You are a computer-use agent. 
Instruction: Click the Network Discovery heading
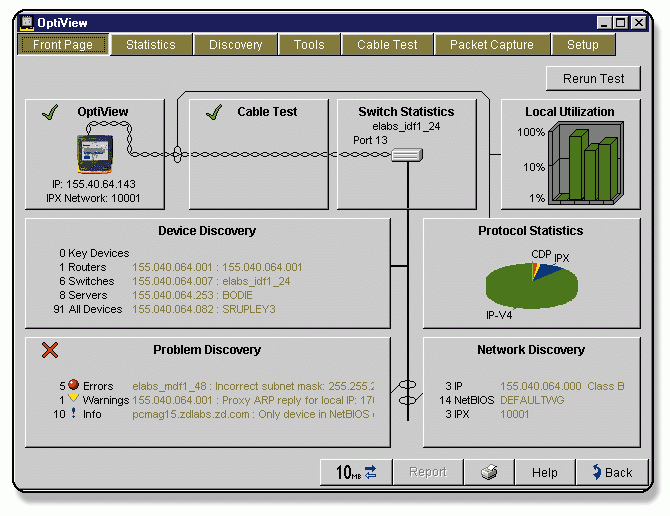[x=531, y=349]
